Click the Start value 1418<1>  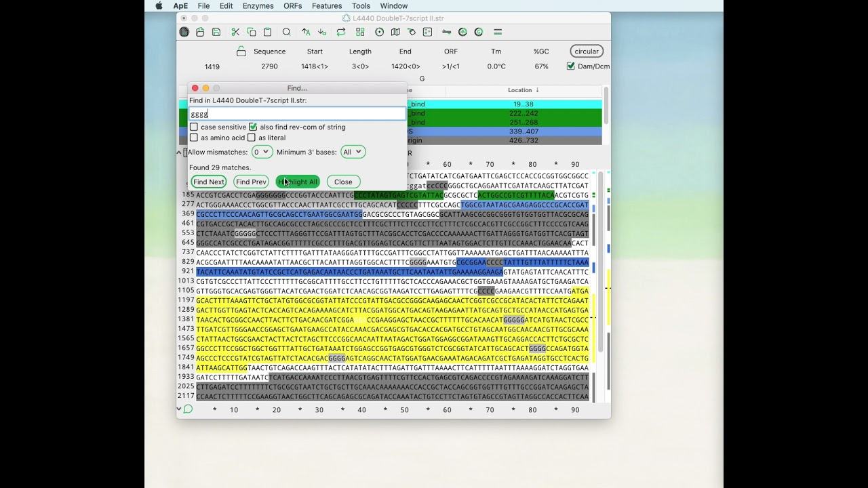[x=315, y=66]
